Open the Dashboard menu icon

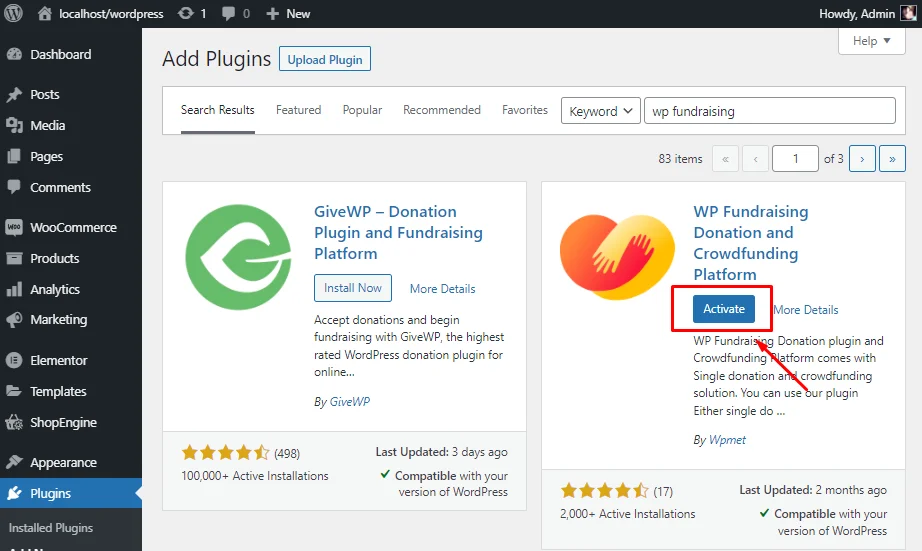click(x=14, y=55)
